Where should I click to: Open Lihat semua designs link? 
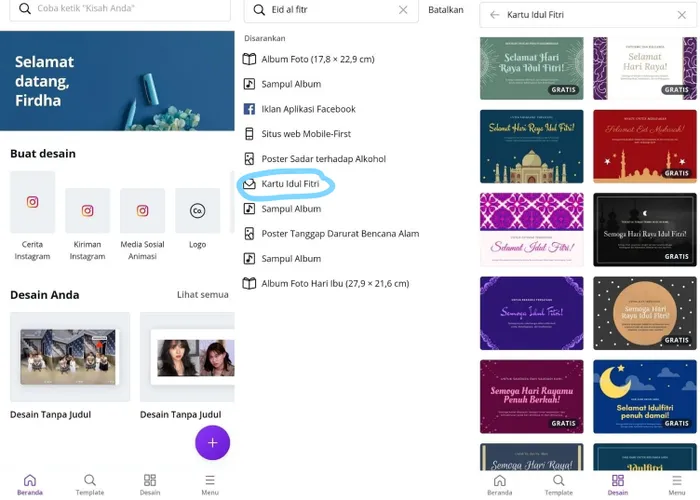point(203,295)
